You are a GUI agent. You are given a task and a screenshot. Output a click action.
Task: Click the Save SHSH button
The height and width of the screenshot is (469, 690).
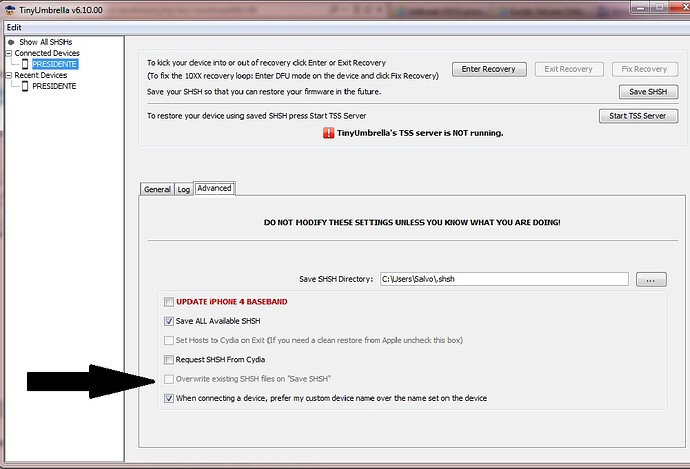[646, 91]
